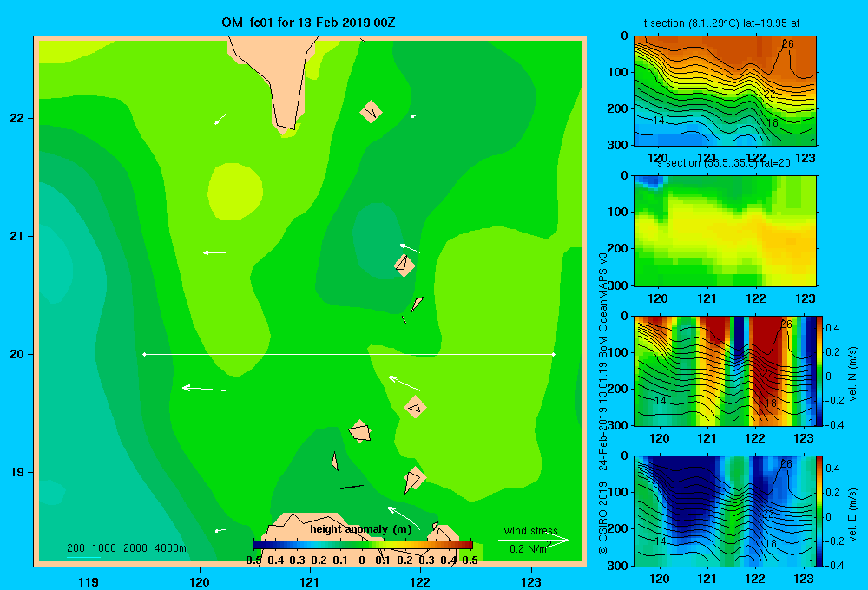This screenshot has height=590, width=868.
Task: Open the eastward velocity section panel
Action: point(725,511)
